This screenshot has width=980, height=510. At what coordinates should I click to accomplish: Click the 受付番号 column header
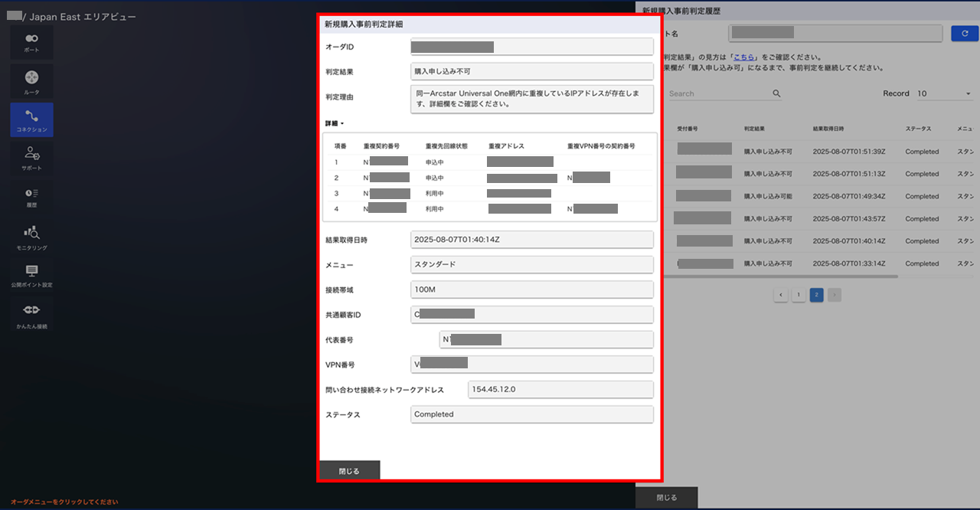point(687,129)
